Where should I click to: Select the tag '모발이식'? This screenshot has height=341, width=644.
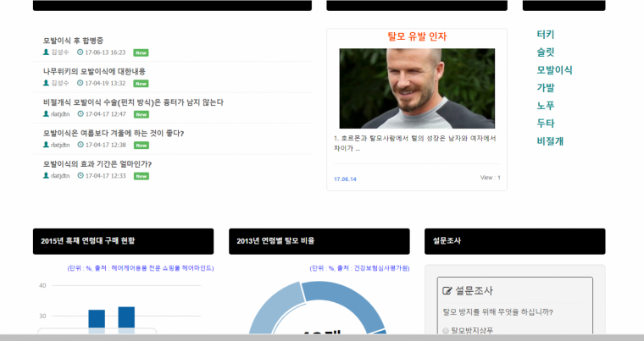click(x=554, y=70)
